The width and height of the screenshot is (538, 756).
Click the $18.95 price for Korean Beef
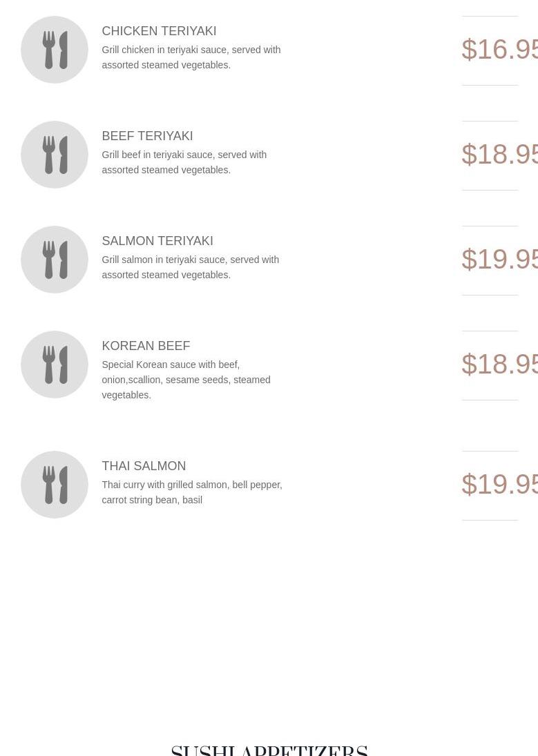pos(499,365)
